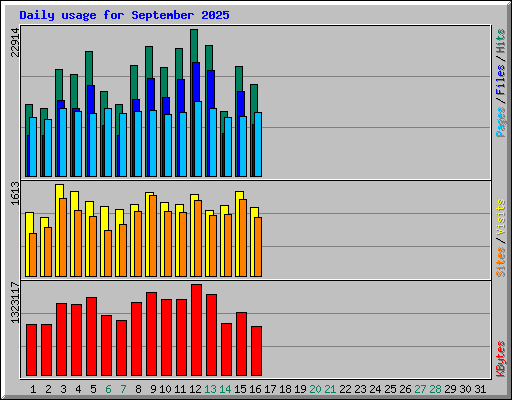
Task: Click day label 4 on the x-axis
Action: pyautogui.click(x=78, y=389)
